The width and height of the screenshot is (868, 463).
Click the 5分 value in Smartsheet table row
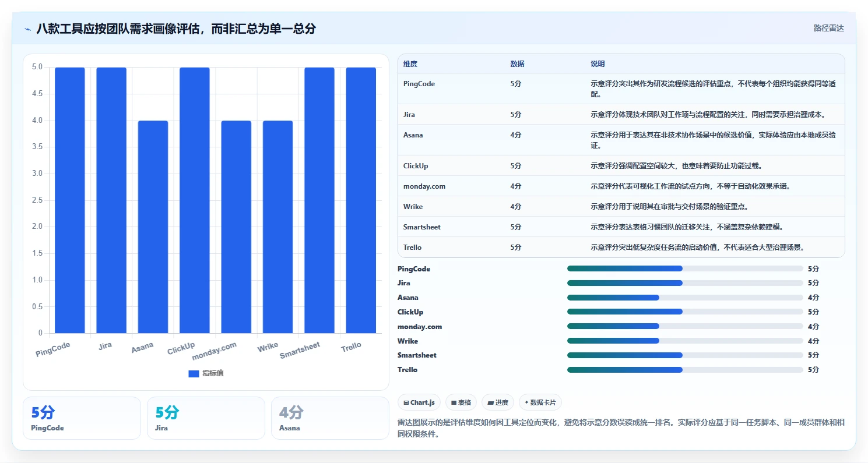516,227
